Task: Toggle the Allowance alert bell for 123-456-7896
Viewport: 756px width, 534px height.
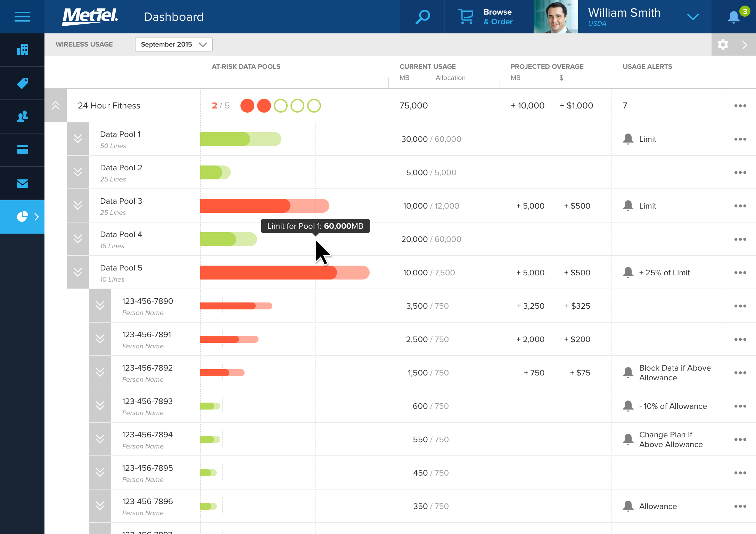Action: tap(628, 506)
